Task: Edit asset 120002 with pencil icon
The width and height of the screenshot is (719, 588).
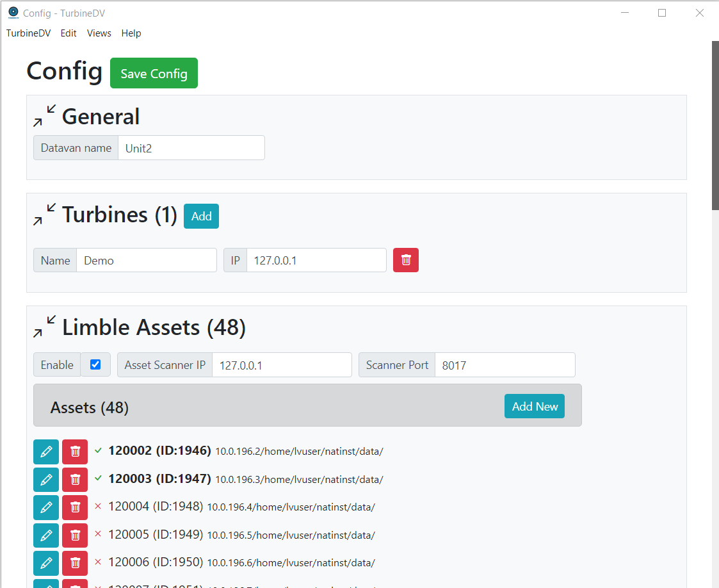Action: 46,452
